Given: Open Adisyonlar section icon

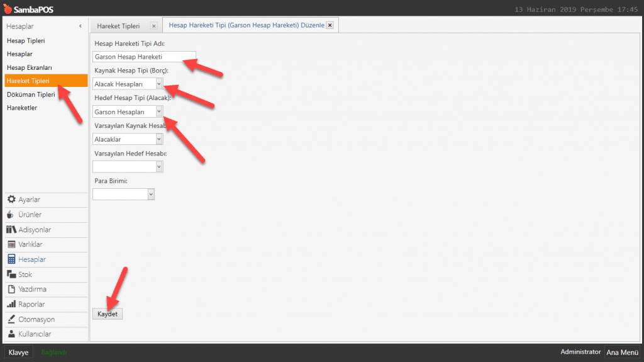Looking at the screenshot, I should (11, 230).
